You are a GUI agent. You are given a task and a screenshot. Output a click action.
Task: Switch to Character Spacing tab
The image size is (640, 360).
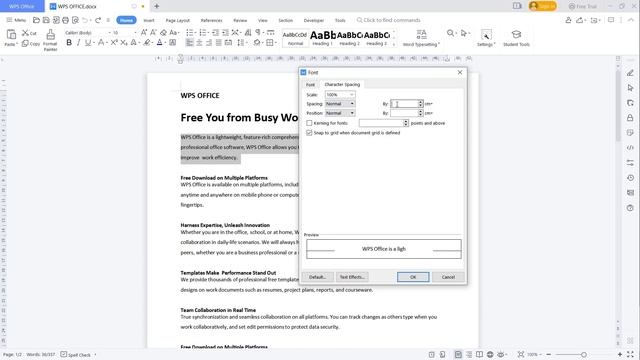tap(342, 84)
